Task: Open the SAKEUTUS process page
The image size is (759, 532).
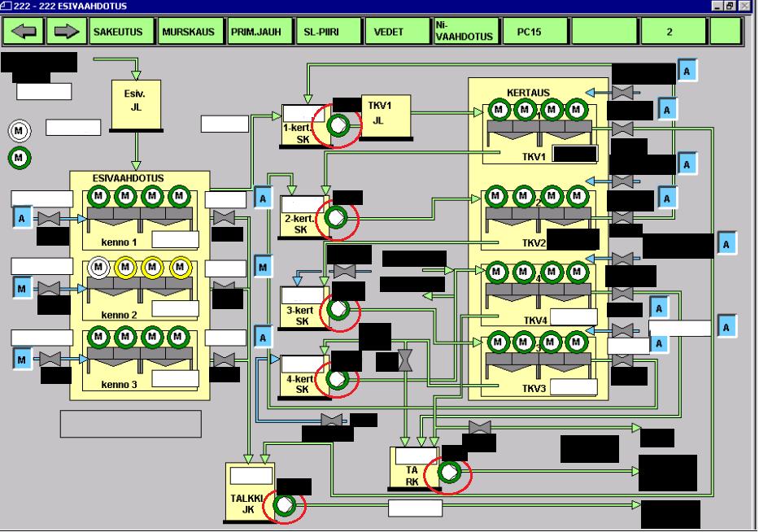Action: [x=121, y=32]
